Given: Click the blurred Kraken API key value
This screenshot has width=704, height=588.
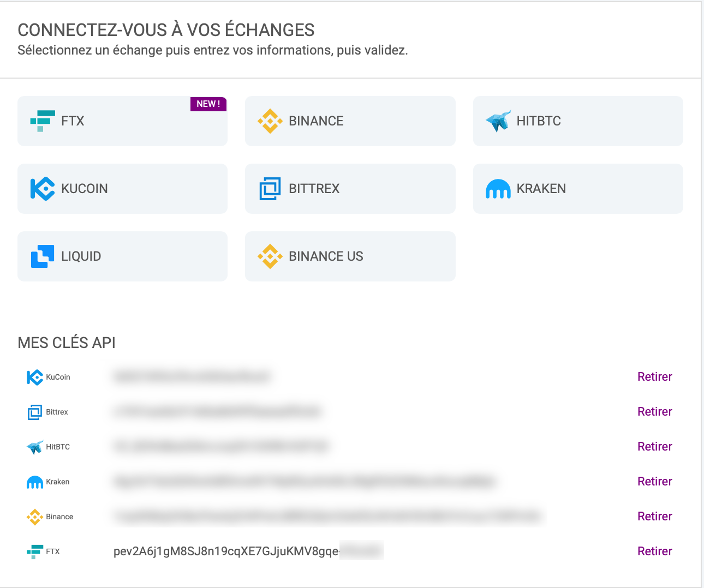Looking at the screenshot, I should [x=305, y=482].
